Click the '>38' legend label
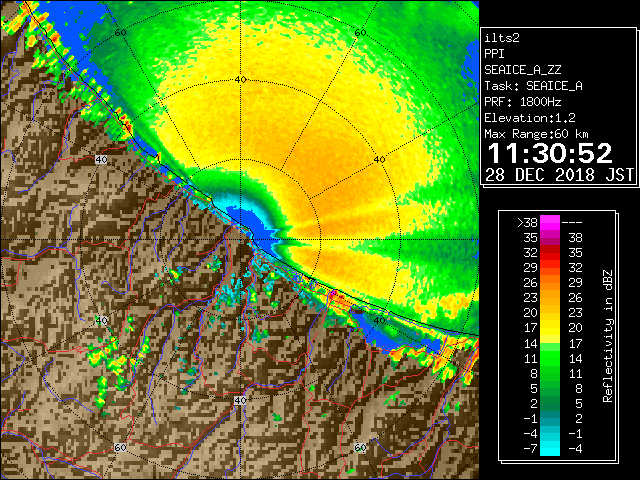The image size is (640, 480). [x=527, y=223]
